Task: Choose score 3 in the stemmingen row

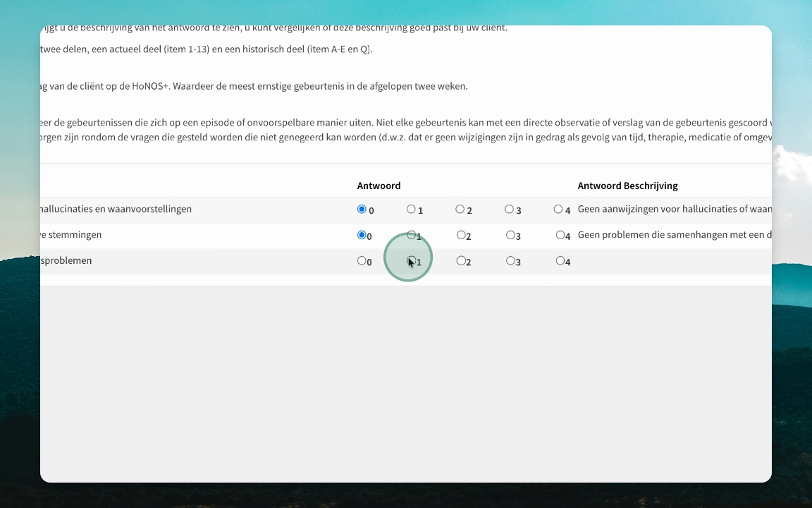Action: pyautogui.click(x=510, y=235)
